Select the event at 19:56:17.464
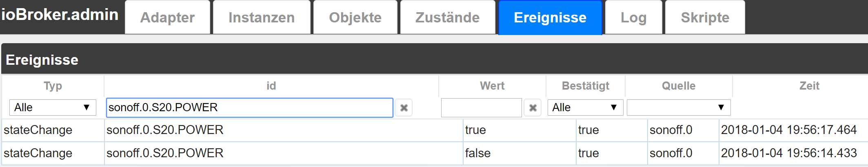This screenshot has height=167, width=868. pyautogui.click(x=788, y=130)
